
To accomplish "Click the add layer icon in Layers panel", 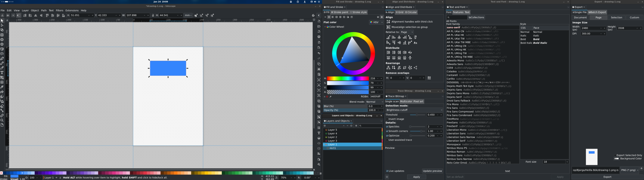I will 325,126.
